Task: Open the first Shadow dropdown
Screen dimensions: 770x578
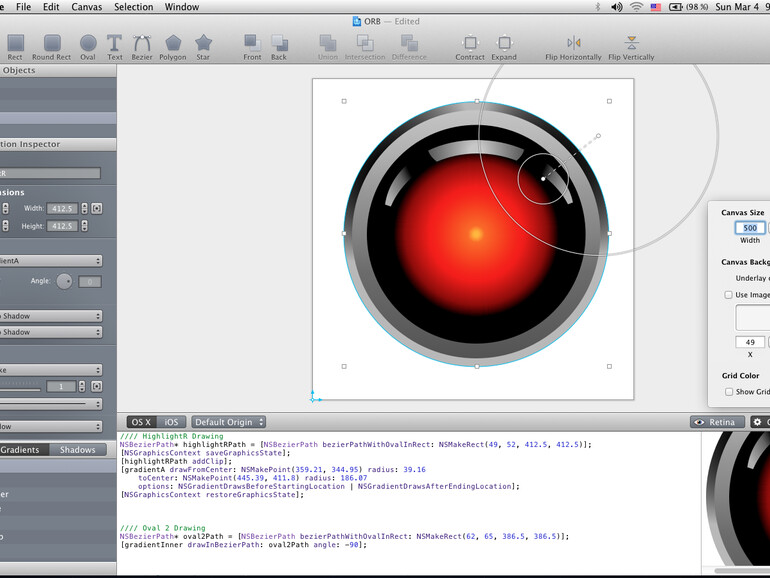Action: tap(51, 316)
